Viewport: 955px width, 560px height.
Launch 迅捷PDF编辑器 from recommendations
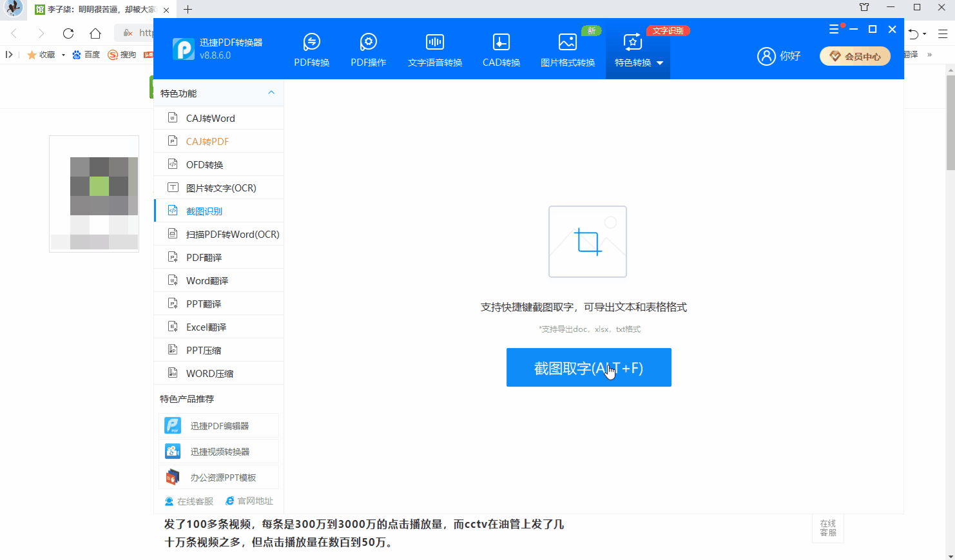click(219, 425)
